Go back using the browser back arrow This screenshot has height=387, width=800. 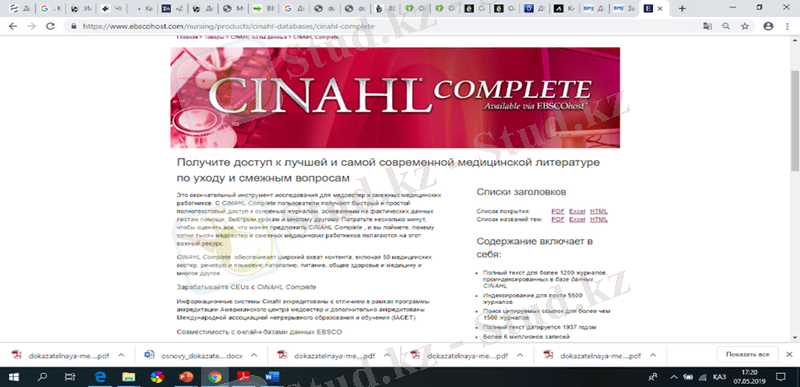(13, 26)
